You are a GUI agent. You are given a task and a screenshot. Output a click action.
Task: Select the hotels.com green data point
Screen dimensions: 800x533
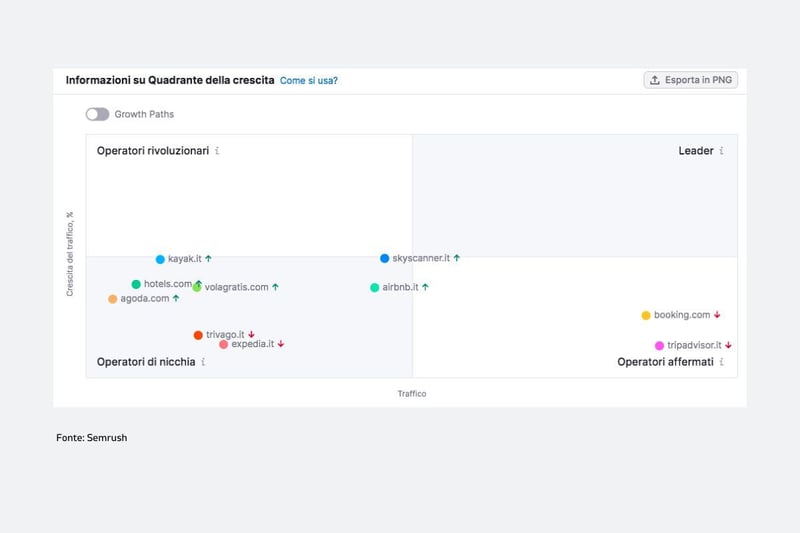click(136, 284)
